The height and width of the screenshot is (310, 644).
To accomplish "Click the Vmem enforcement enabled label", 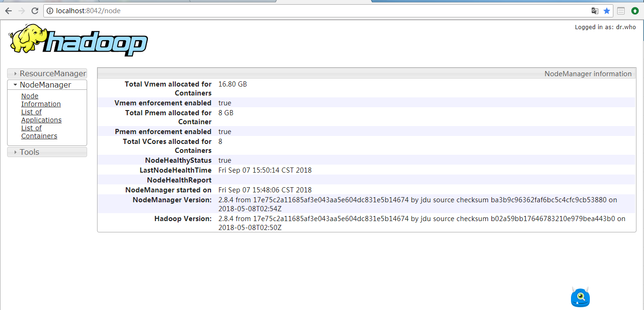I will tap(163, 103).
